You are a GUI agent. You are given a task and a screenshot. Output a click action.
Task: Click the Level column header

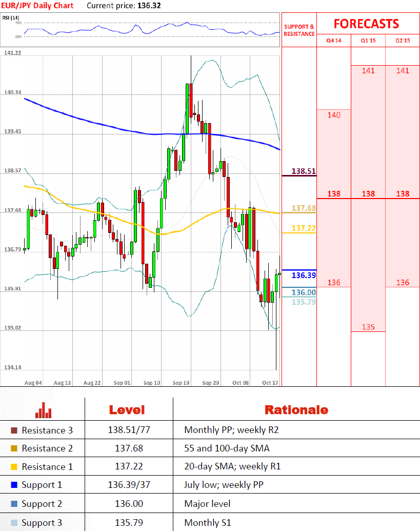tap(127, 410)
